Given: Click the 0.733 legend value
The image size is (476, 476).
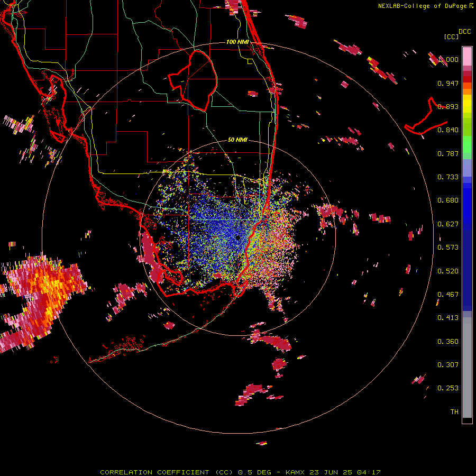Looking at the screenshot, I should pyautogui.click(x=448, y=177).
